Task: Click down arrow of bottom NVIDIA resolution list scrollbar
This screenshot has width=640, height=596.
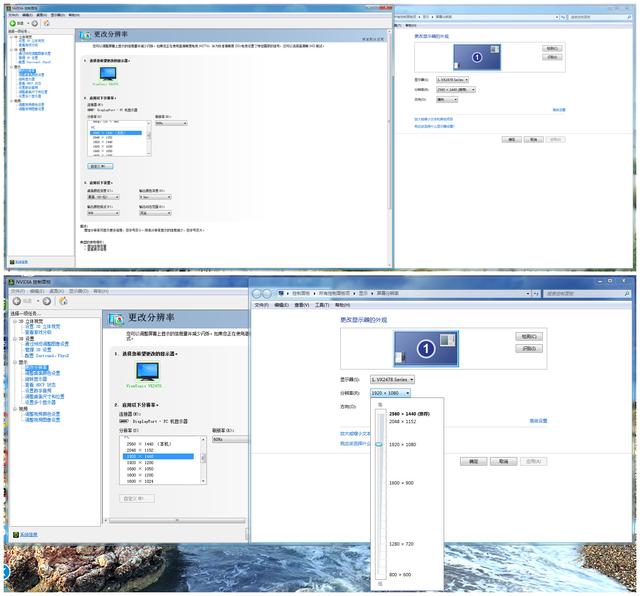Action: [203, 481]
